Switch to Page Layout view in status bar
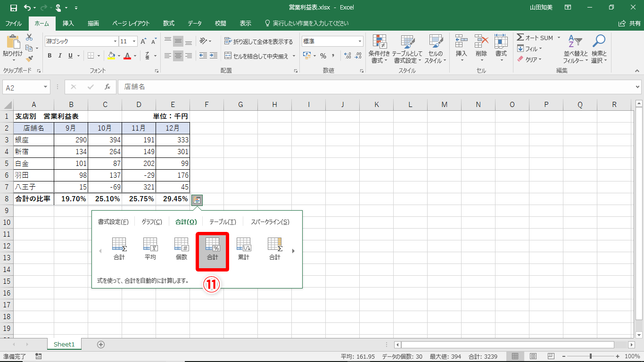 click(x=533, y=356)
